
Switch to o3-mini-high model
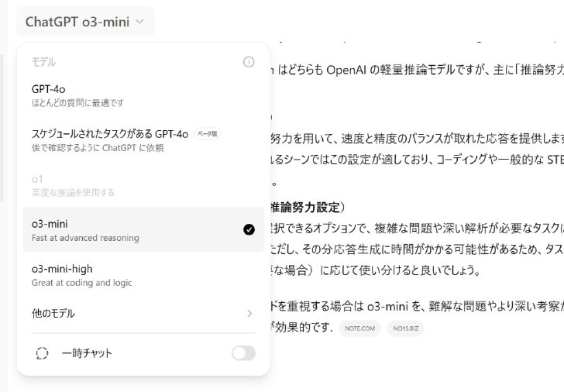143,275
